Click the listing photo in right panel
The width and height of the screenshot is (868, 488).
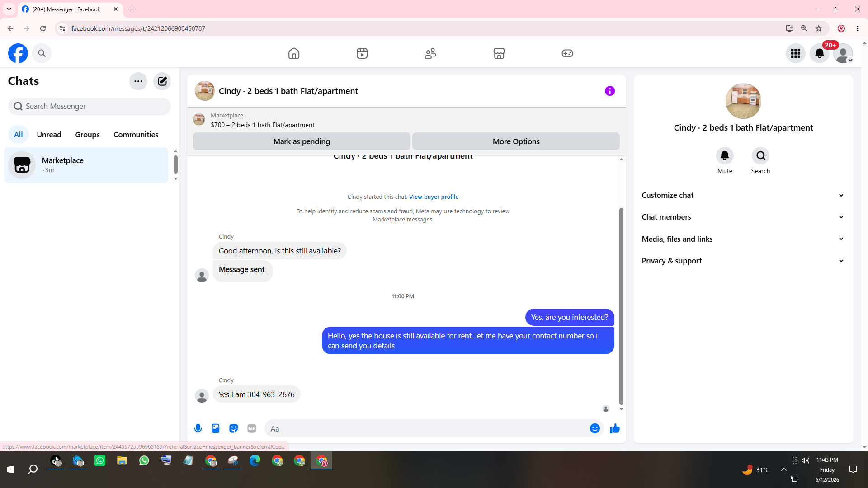[x=743, y=101]
